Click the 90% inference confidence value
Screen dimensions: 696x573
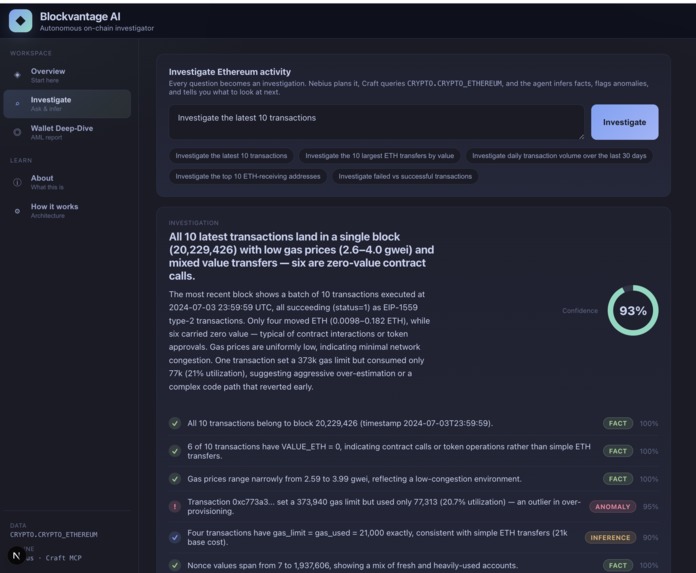coord(650,537)
